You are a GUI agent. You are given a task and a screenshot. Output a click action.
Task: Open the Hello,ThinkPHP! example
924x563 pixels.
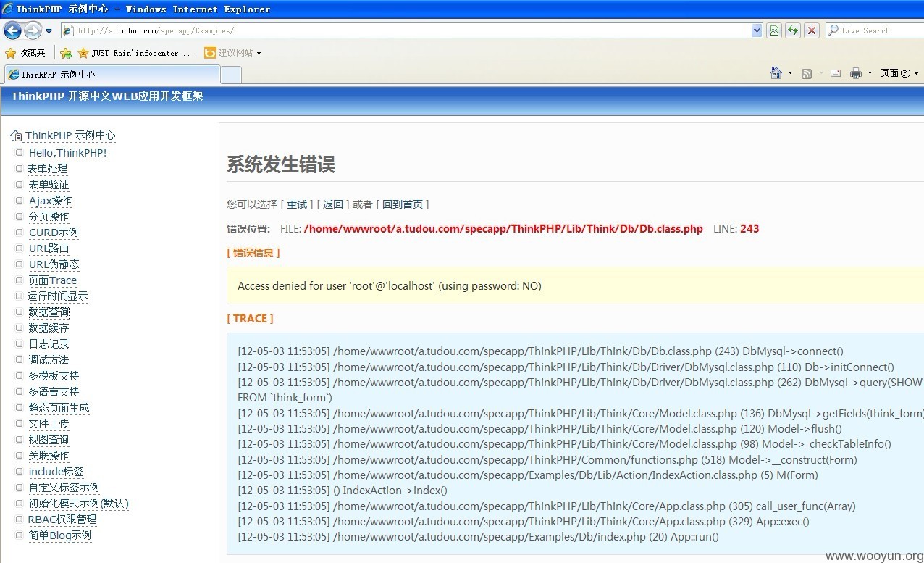[x=67, y=153]
